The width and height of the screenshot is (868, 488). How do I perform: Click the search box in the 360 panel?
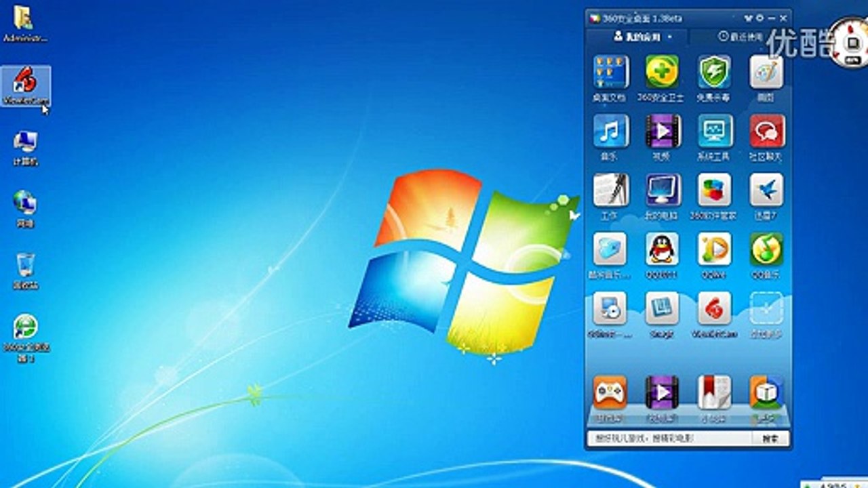[669, 439]
